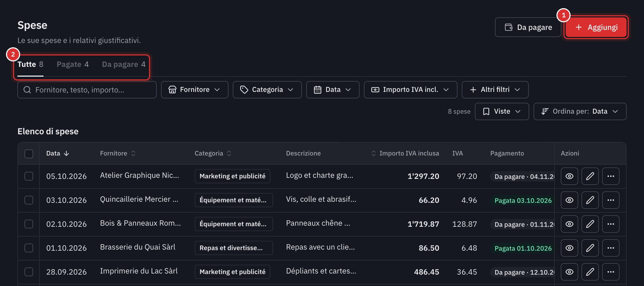This screenshot has height=286, width=644.
Task: Sort by the Data column header
Action: [58, 153]
